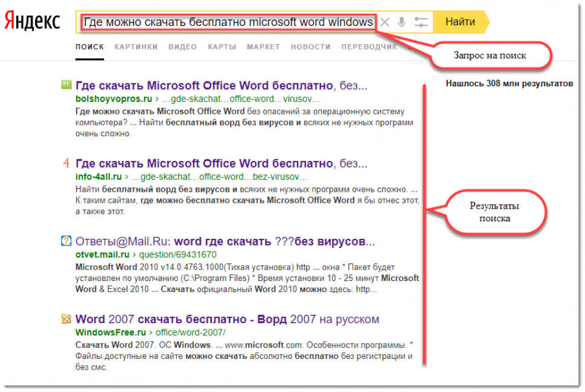The width and height of the screenshot is (585, 392).
Task: Switch to the Видео tab
Action: click(x=182, y=47)
